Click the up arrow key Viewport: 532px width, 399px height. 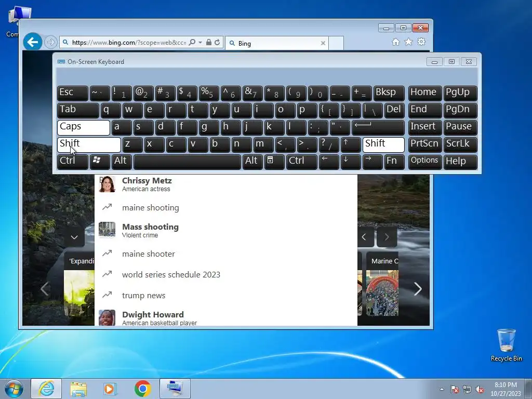(351, 145)
